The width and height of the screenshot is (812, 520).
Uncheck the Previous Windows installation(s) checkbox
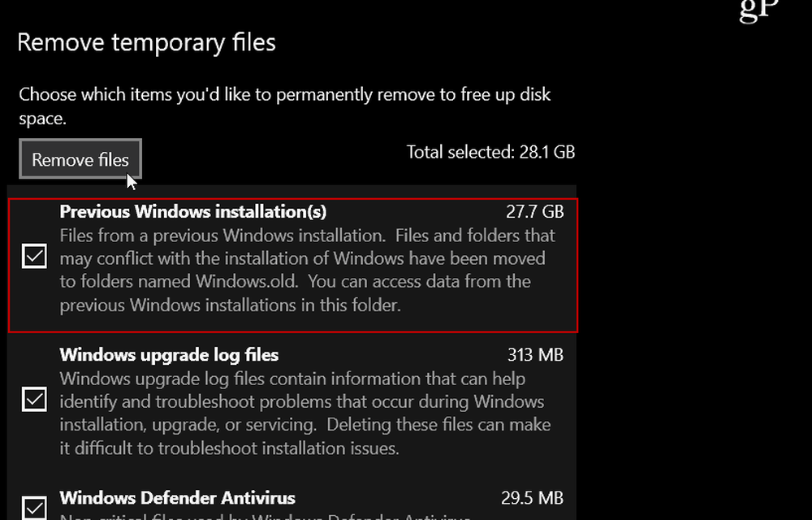[x=34, y=257]
